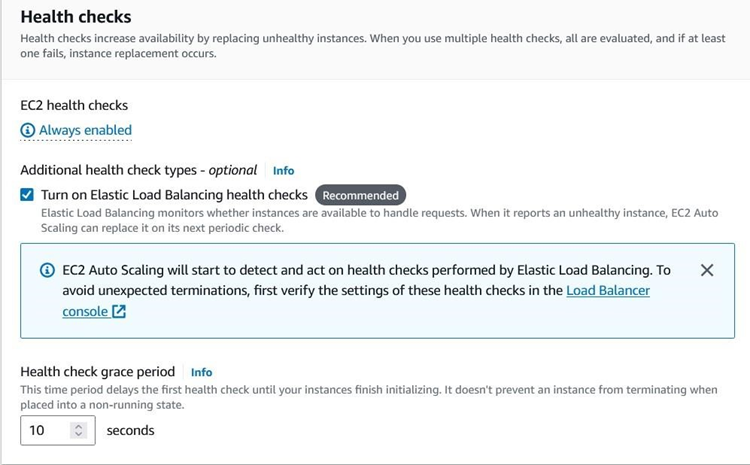Click the "Turn on Elastic Load Balancing health checks" label
The height and width of the screenshot is (465, 750).
(x=174, y=195)
